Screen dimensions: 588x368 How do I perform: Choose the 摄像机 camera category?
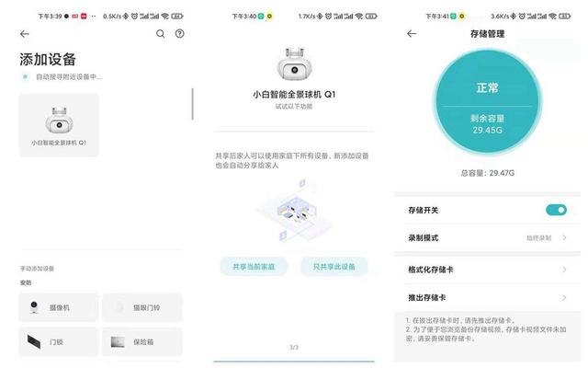59,307
